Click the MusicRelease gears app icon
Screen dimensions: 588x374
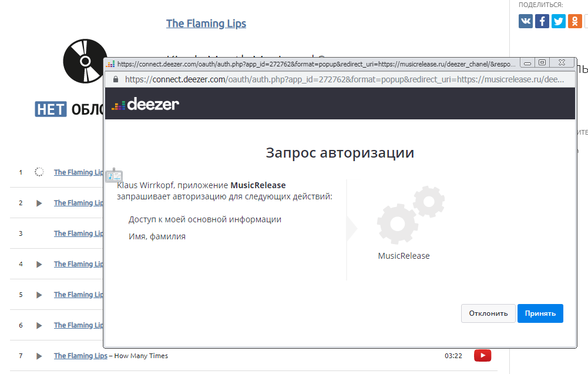click(411, 215)
